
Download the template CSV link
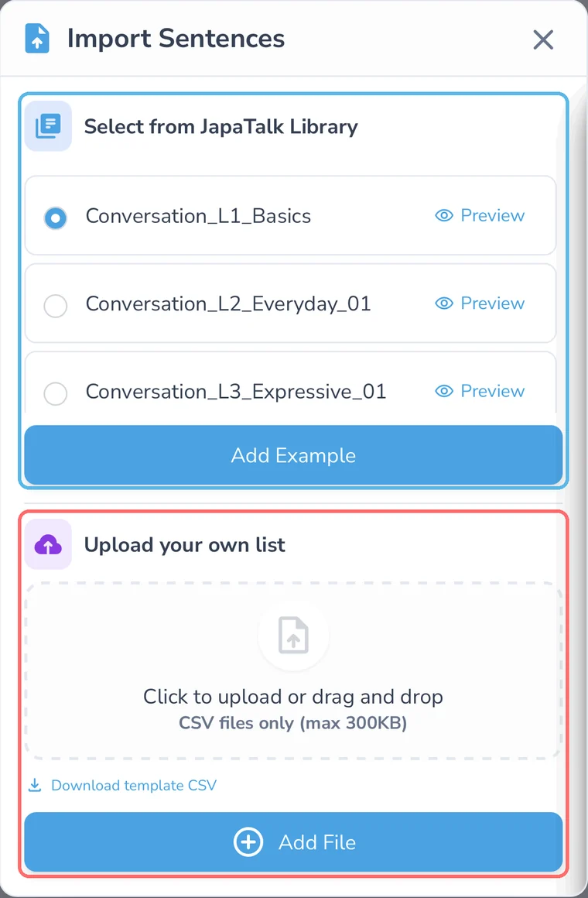coord(134,785)
